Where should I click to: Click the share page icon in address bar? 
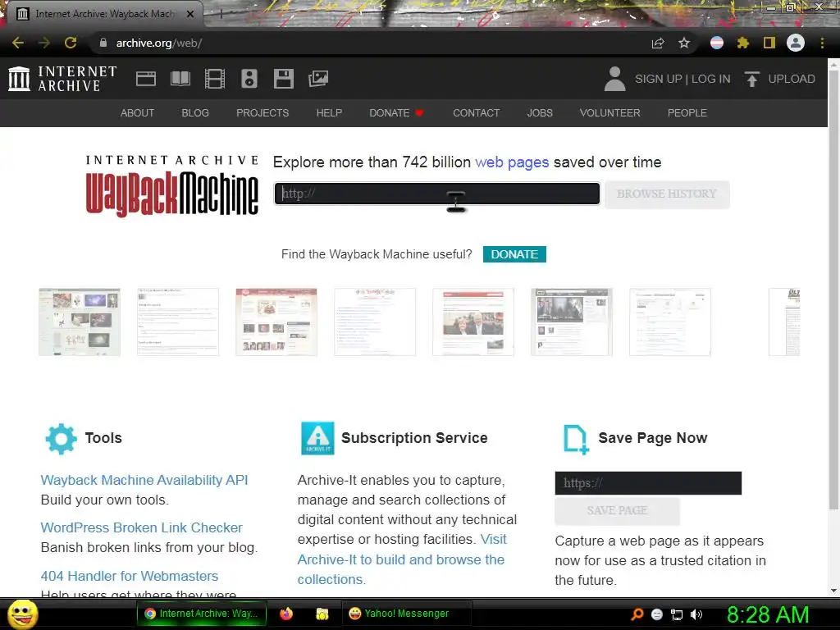point(658,43)
